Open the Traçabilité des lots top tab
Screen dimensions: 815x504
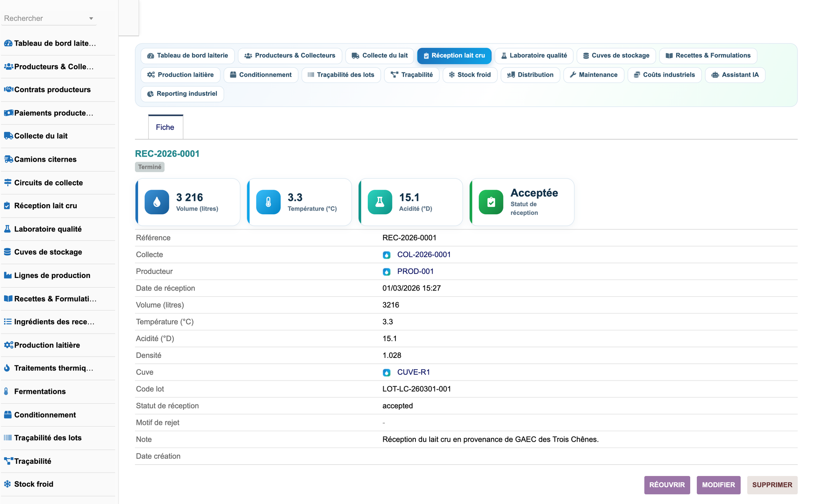[341, 75]
